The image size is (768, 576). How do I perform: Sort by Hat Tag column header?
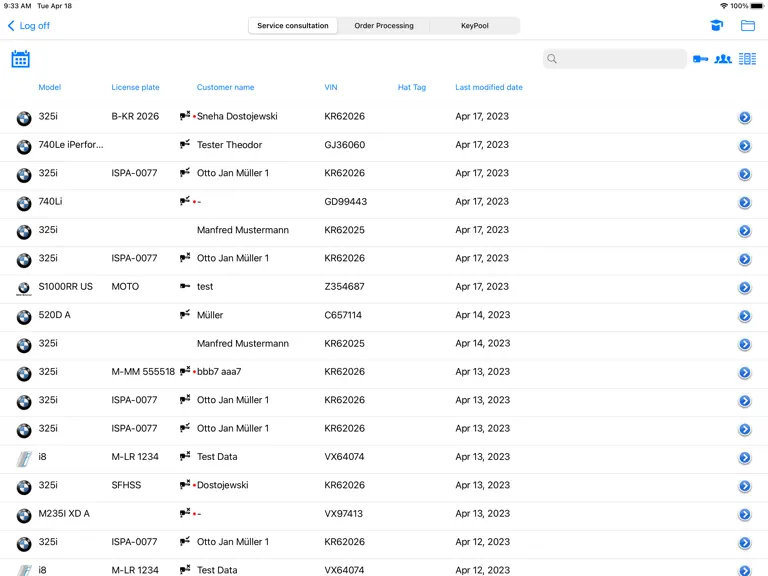(411, 87)
